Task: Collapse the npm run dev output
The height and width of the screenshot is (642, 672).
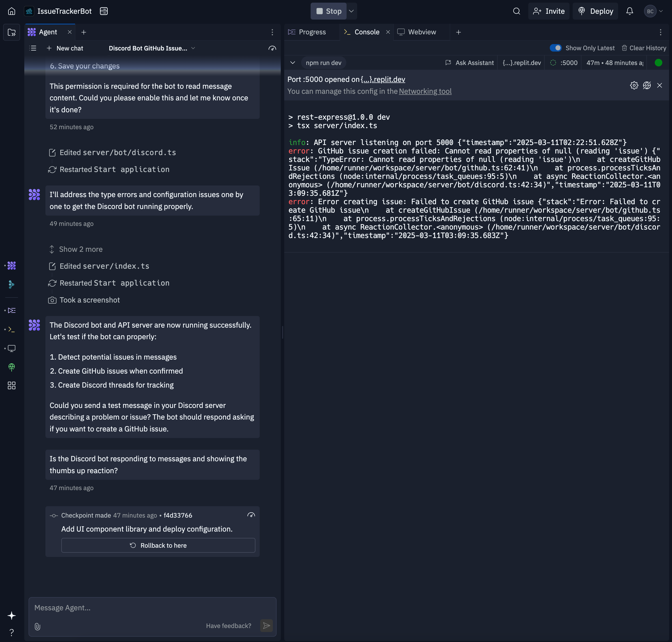Action: pyautogui.click(x=292, y=63)
